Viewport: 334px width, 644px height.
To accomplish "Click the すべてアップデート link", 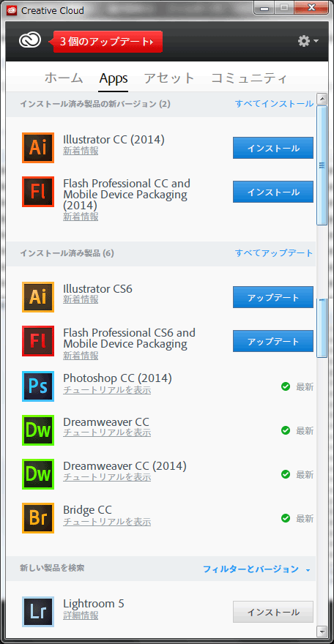I will click(x=274, y=253).
